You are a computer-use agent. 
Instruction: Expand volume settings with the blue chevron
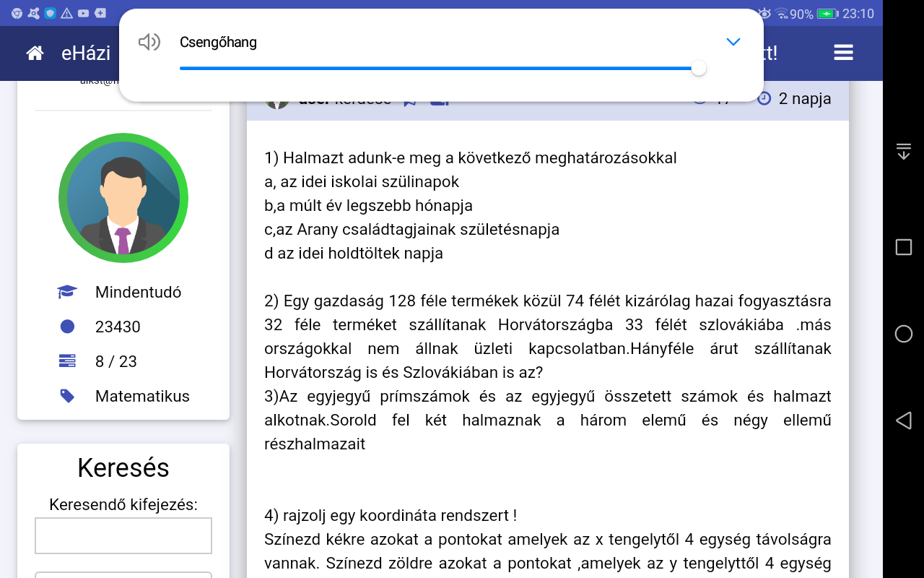tap(733, 42)
